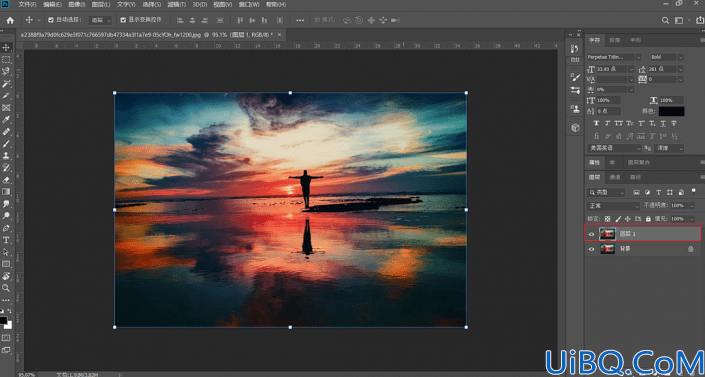Image resolution: width=705 pixels, height=377 pixels.
Task: Open the 3D panel cube icon
Action: point(575,128)
